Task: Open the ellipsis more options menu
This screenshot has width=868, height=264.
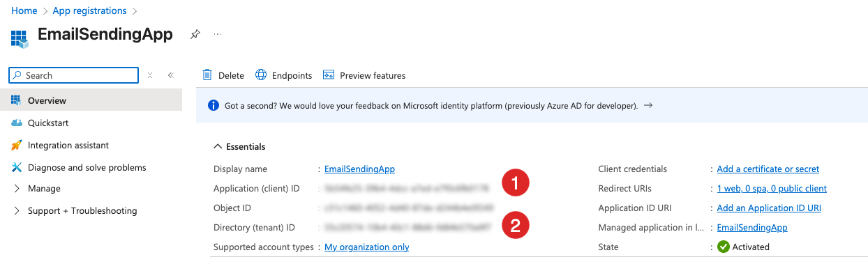Action: click(218, 34)
